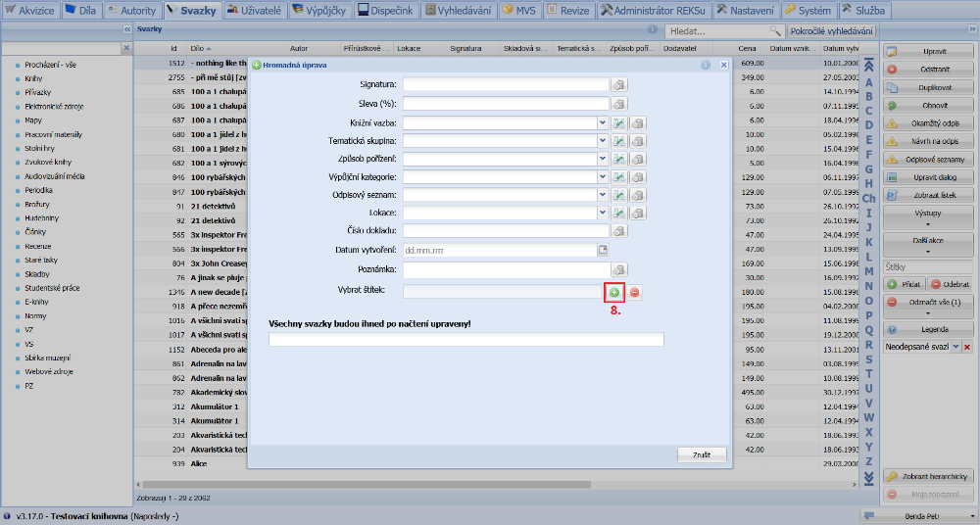Jump to letter M in alphabet index

[x=868, y=271]
